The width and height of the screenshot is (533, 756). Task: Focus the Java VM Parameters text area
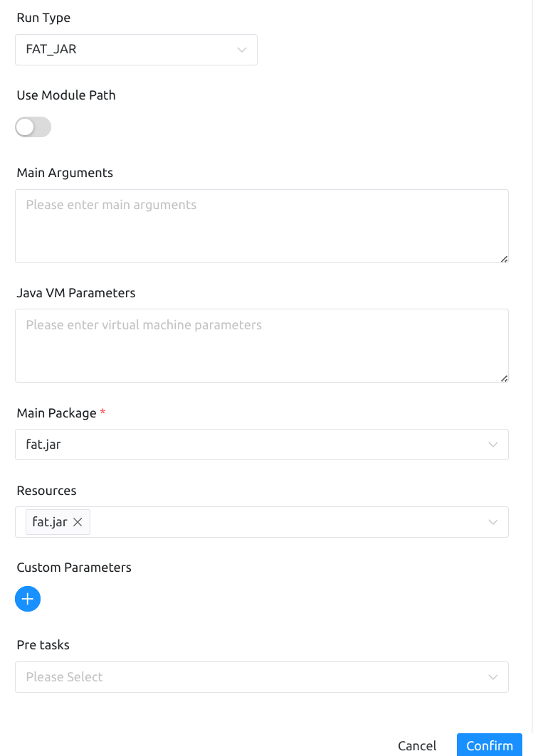coord(261,346)
